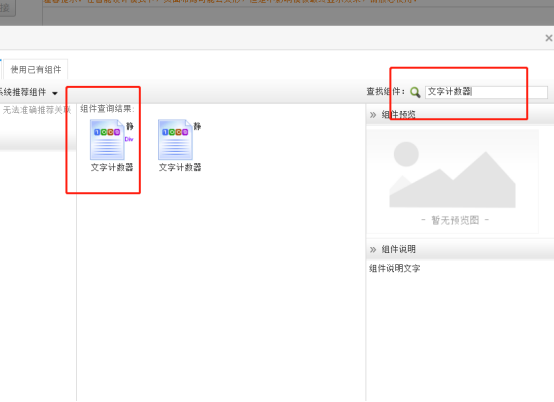554x402 pixels.
Task: Click the 静 badge on second component
Action: coord(197,126)
